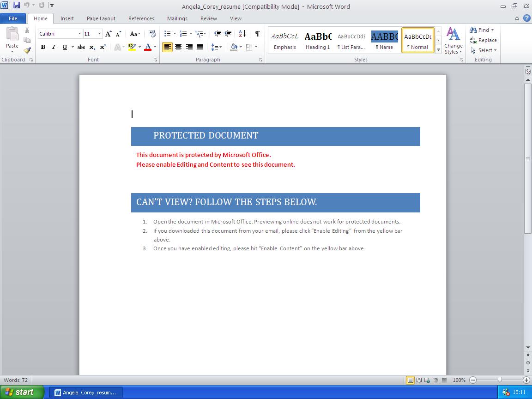Grow font size with large A icon
532x399 pixels.
click(x=108, y=34)
